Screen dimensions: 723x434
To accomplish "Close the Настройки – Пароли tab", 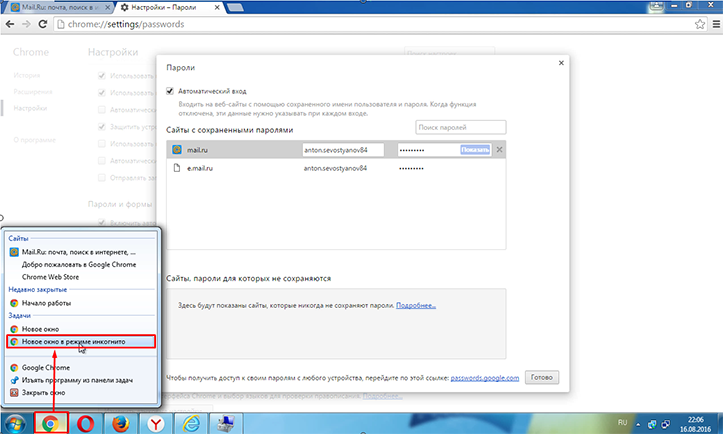I will point(217,7).
